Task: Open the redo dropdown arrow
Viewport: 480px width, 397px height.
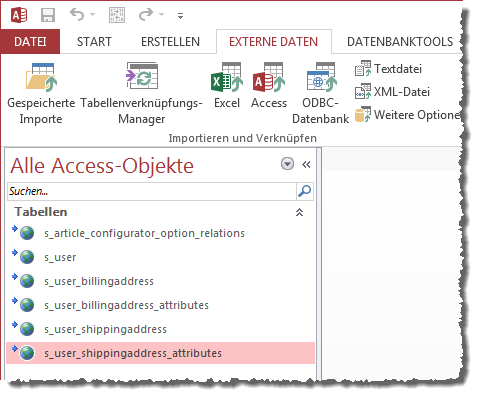Action: [162, 15]
